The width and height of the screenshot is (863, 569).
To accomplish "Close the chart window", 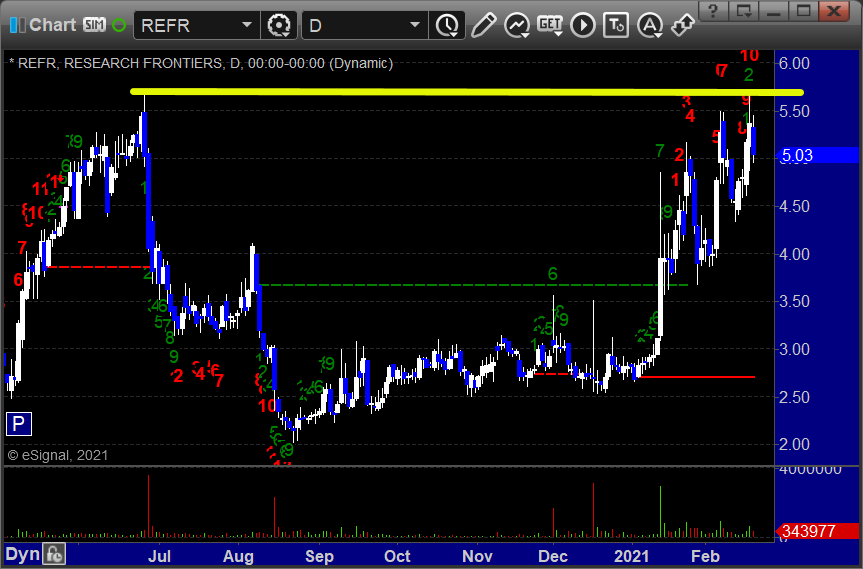I will click(x=834, y=10).
